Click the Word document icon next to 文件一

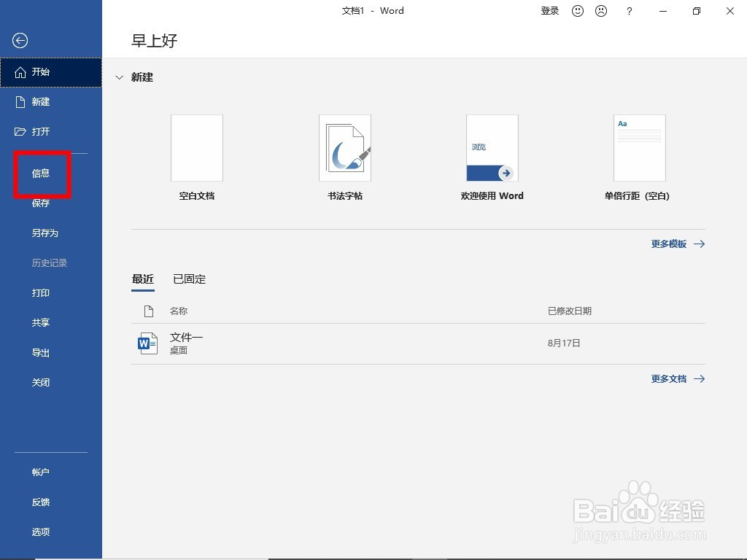pos(147,343)
